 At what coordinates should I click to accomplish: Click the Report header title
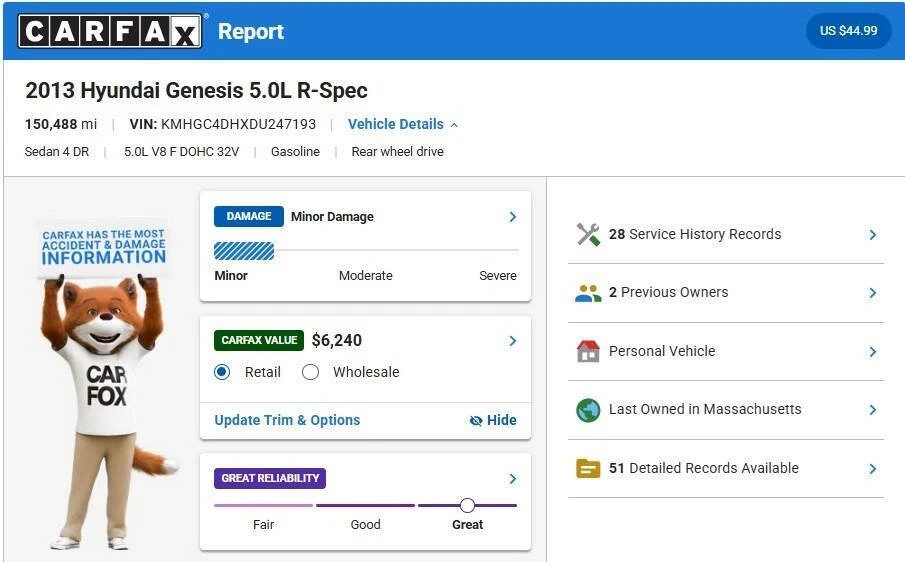250,31
